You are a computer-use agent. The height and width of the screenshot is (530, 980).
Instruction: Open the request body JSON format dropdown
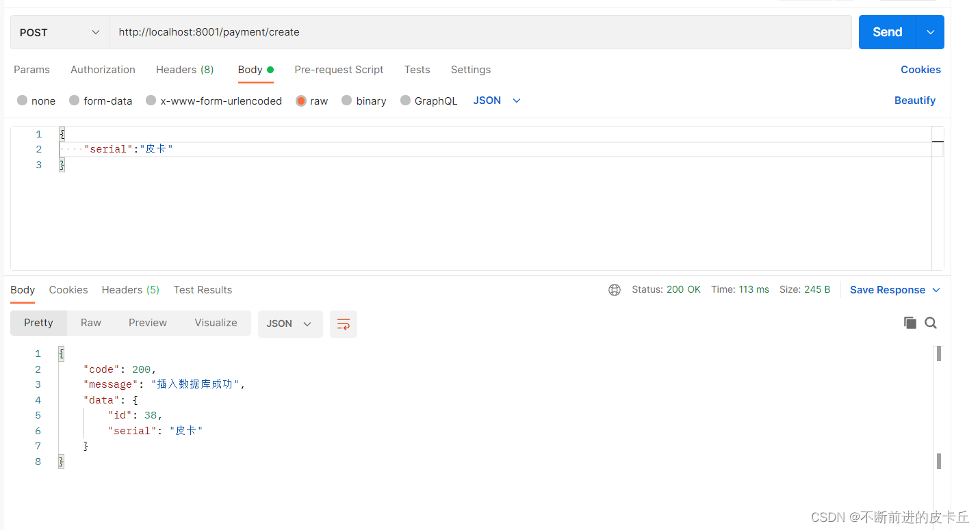[x=498, y=101]
